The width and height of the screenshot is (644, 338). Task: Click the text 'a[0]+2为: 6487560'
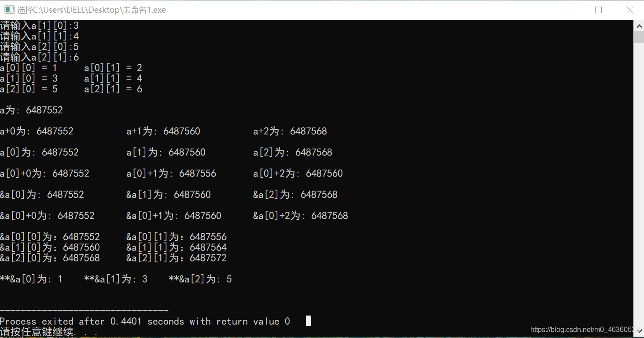(x=298, y=173)
